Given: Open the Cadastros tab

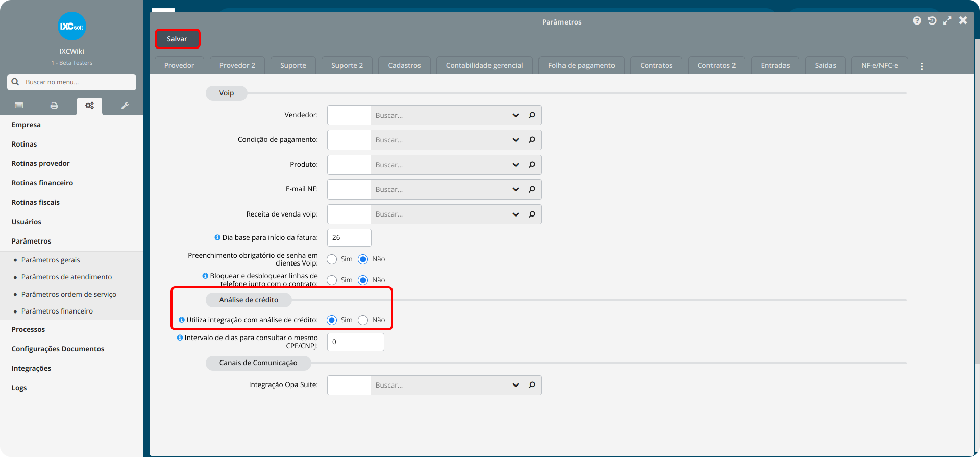Looking at the screenshot, I should point(404,65).
